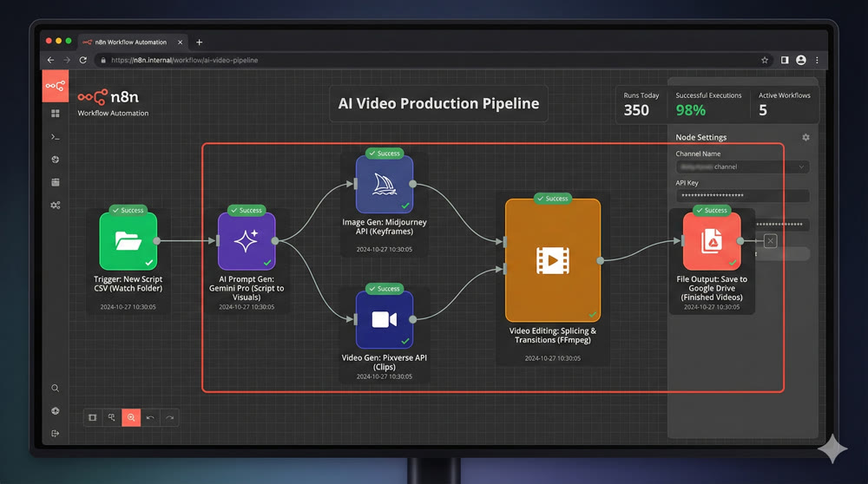The width and height of the screenshot is (868, 484).
Task: Click the site lock icon in the address bar
Action: [103, 60]
